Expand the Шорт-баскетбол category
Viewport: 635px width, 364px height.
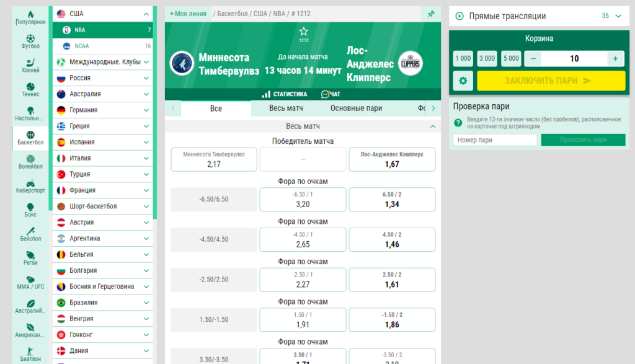point(146,206)
